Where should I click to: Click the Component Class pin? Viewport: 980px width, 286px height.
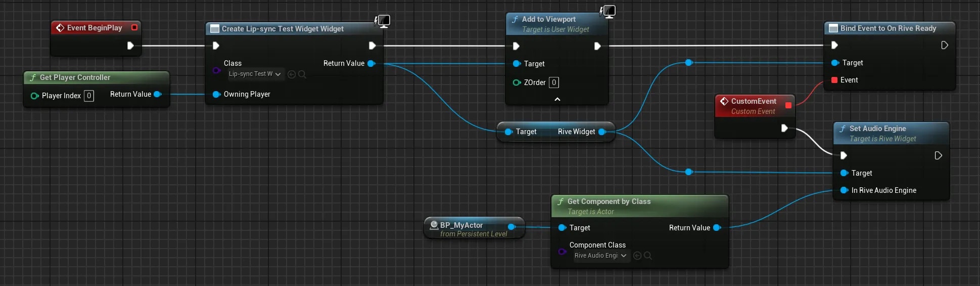point(562,252)
